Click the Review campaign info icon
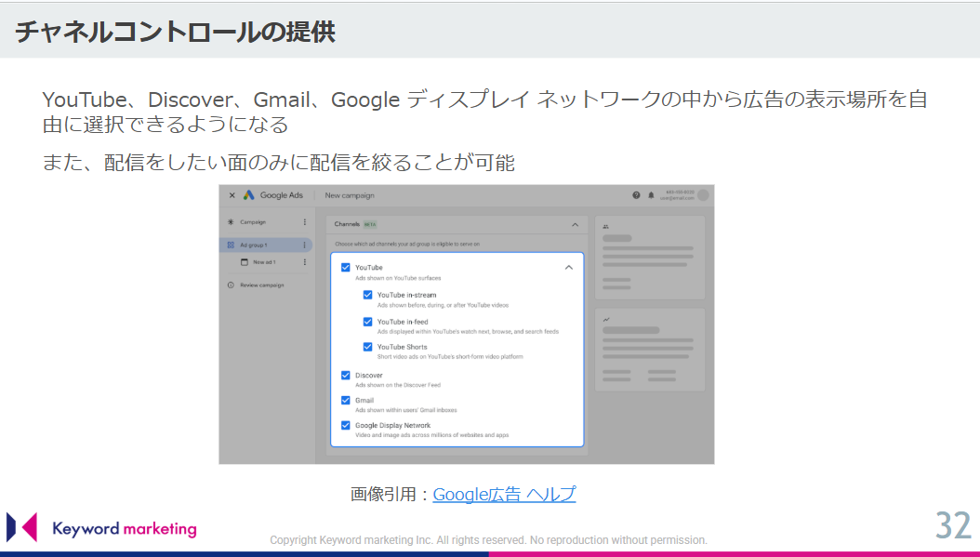The width and height of the screenshot is (980, 557). tap(231, 285)
